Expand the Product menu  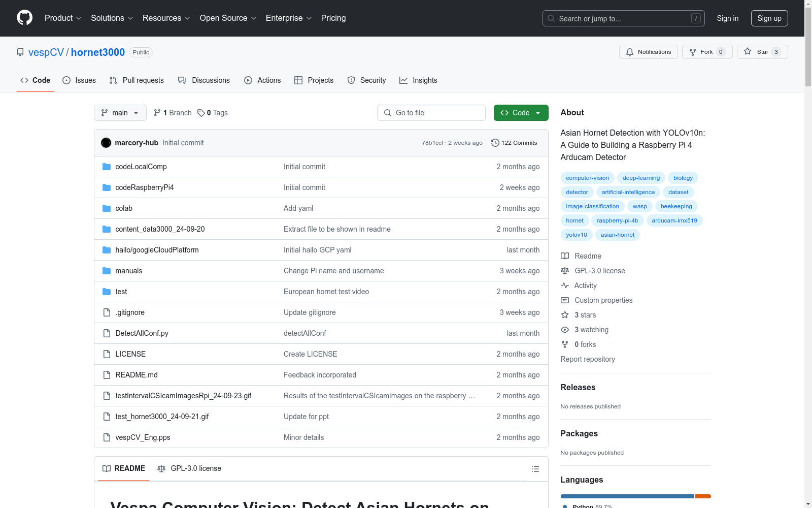63,18
